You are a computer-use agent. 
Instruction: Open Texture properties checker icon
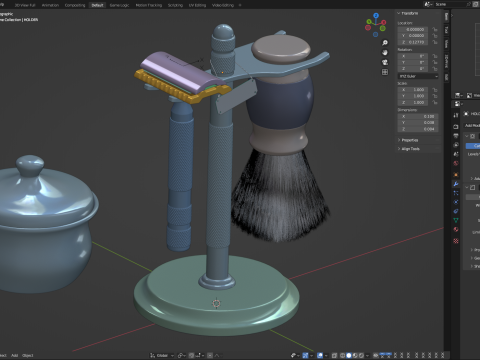(x=456, y=241)
